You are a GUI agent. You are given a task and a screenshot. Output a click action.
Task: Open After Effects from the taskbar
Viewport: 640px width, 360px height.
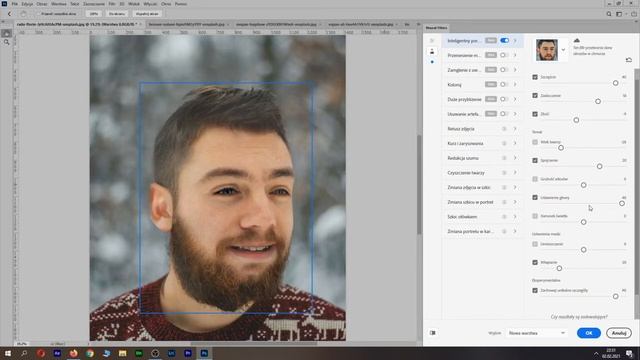pyautogui.click(x=57, y=353)
